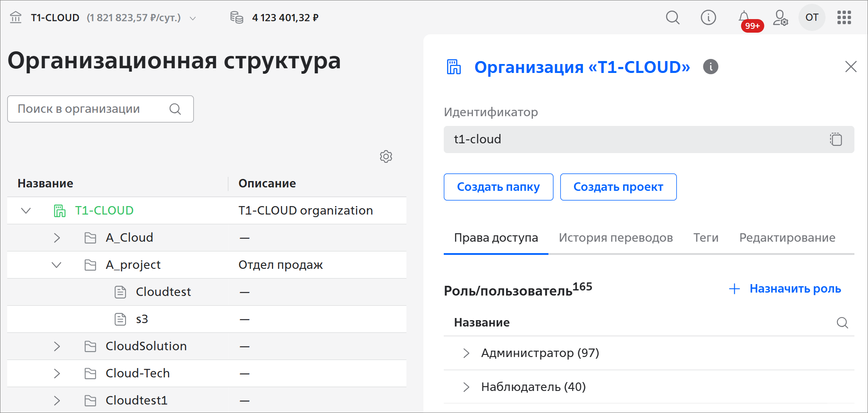Viewport: 868px width, 413px height.
Task: Collapse the T1-CLOUD organization node
Action: (x=26, y=211)
